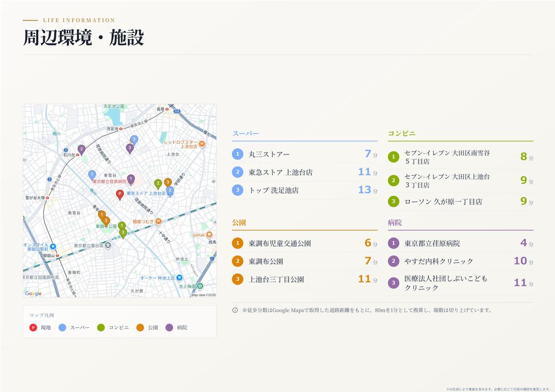This screenshot has width=555, height=392.
Task: Click the red P property marker on map
Action: (x=120, y=194)
